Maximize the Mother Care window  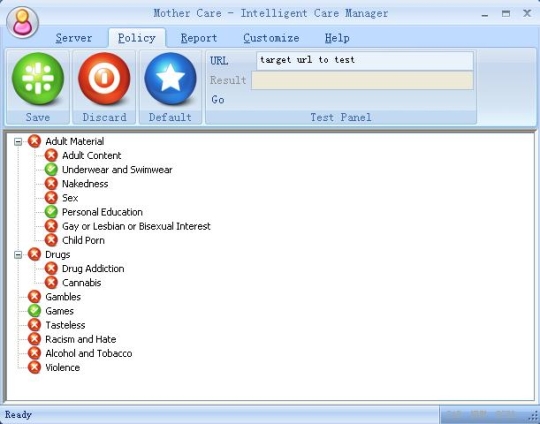506,14
